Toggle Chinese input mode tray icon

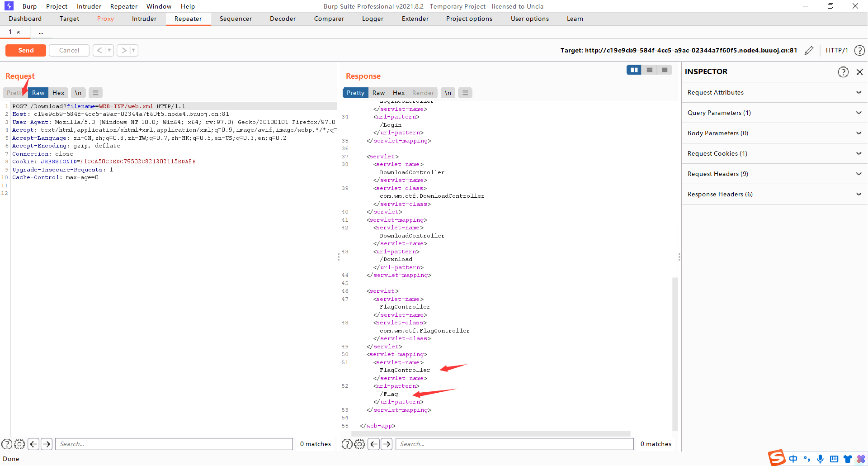[793, 459]
